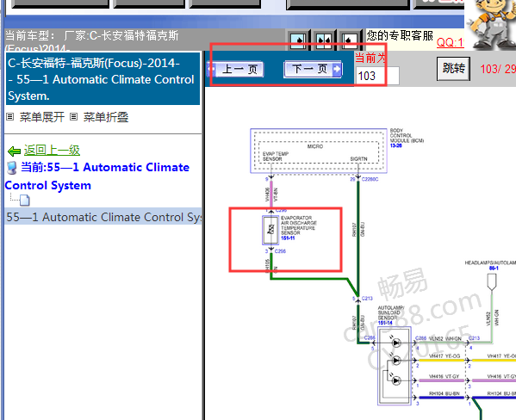Click the blue 当前:55—1 Automatic Climate Control System heading

click(97, 176)
